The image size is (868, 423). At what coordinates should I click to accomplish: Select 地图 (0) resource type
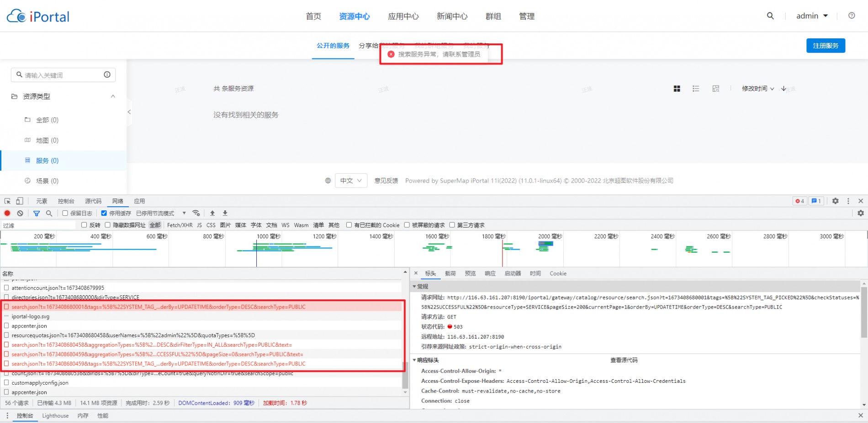(47, 140)
